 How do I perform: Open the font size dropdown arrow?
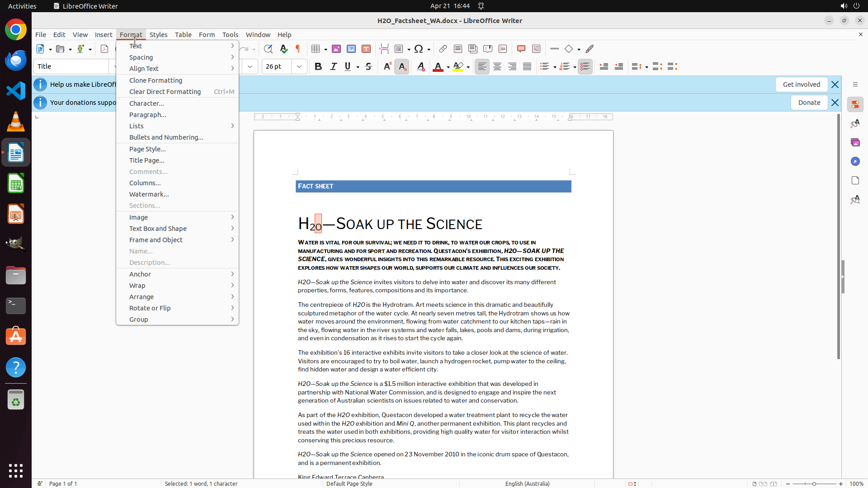tap(299, 66)
